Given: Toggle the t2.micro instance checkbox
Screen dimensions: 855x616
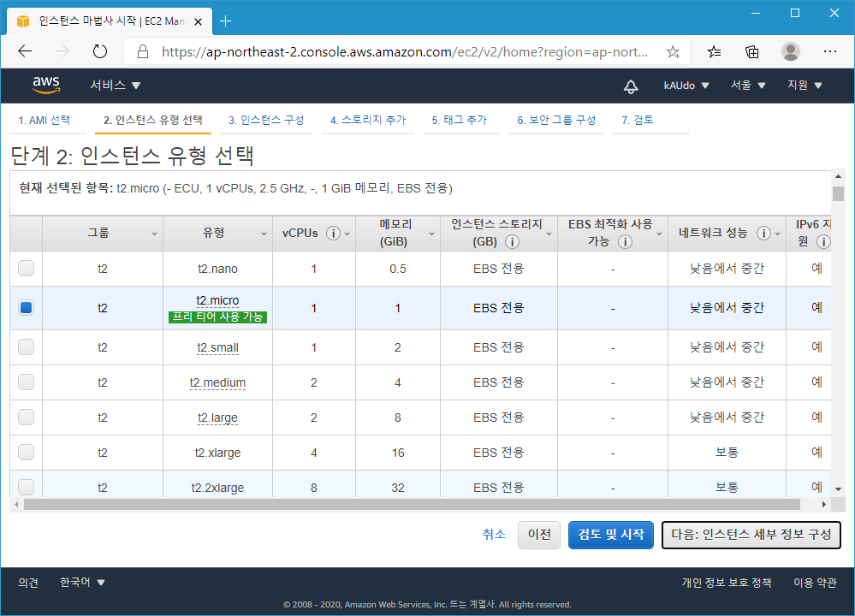Looking at the screenshot, I should 27,307.
